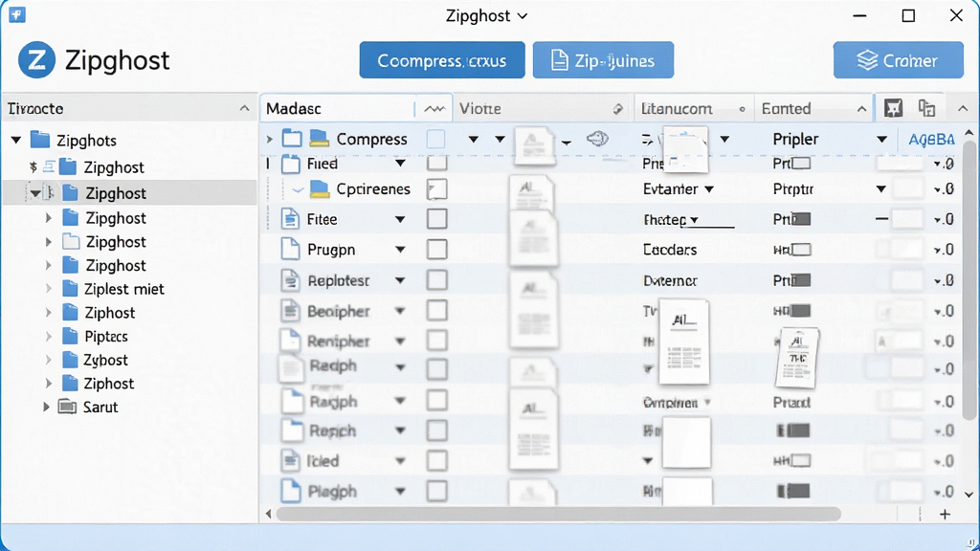Screen dimensions: 980x551
Task: Tick the checkbox in the Fiied row
Action: [x=436, y=163]
